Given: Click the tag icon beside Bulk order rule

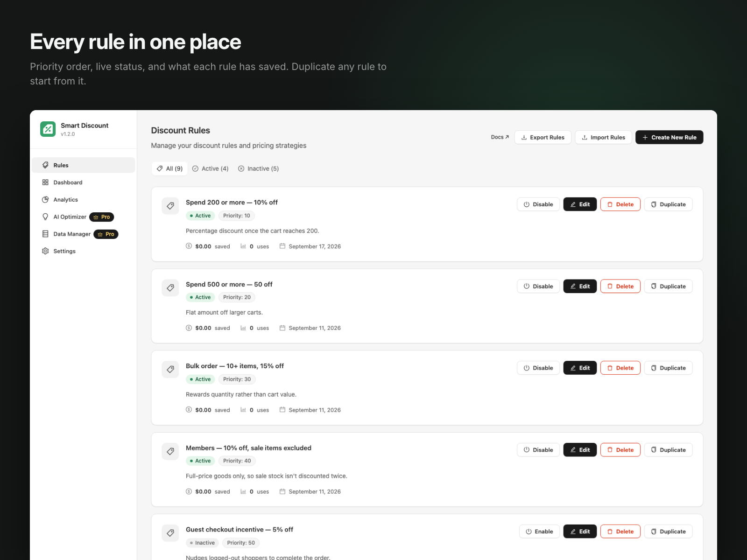Looking at the screenshot, I should pos(170,370).
